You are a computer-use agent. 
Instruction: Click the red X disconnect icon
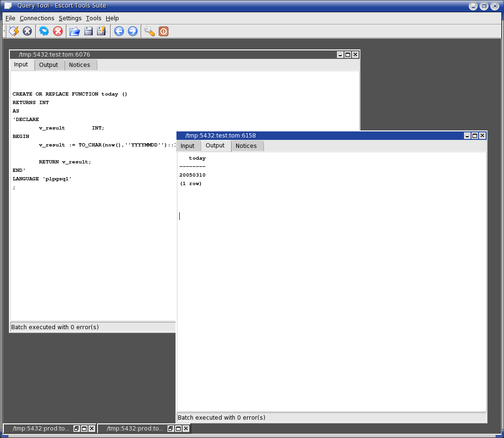coord(58,31)
